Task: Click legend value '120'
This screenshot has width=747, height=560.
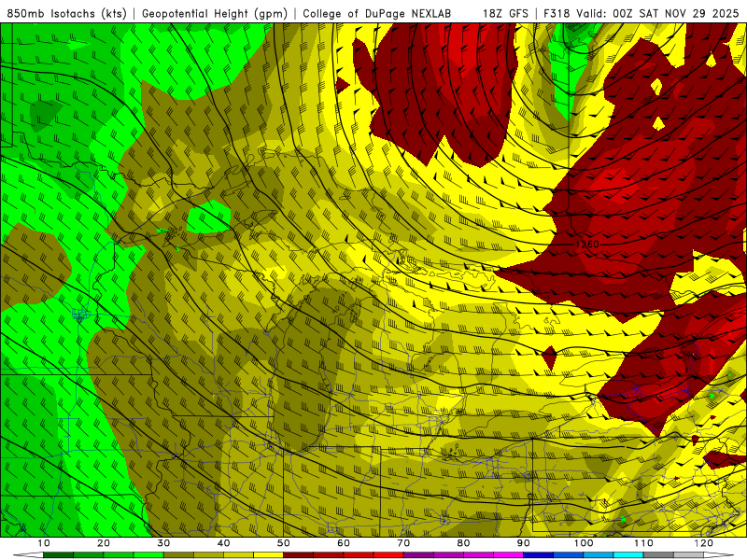Action: pos(703,543)
